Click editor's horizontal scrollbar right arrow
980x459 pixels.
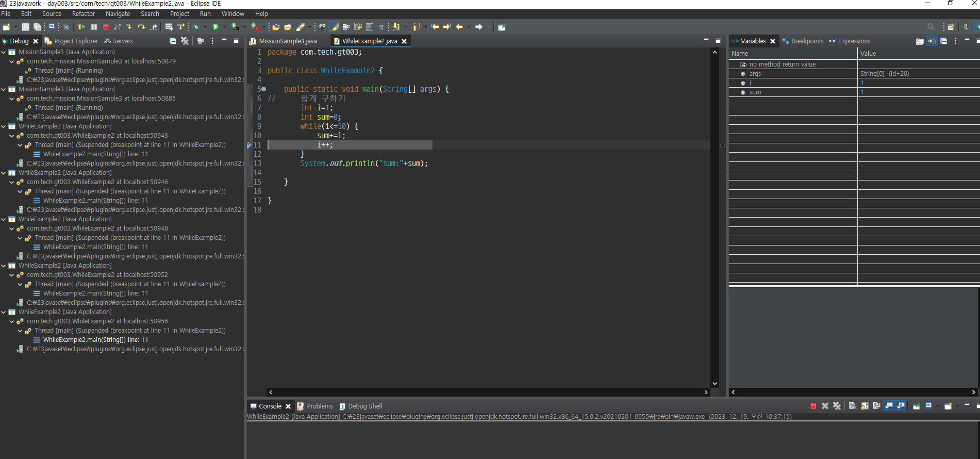[x=706, y=392]
